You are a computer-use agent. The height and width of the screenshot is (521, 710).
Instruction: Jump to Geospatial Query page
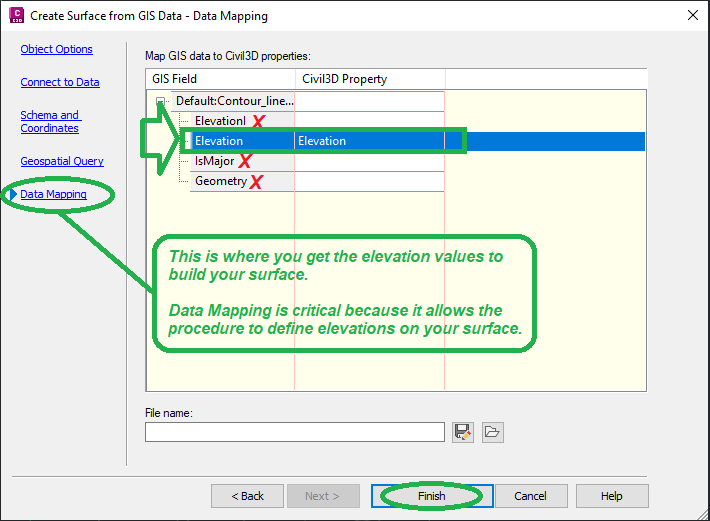62,161
